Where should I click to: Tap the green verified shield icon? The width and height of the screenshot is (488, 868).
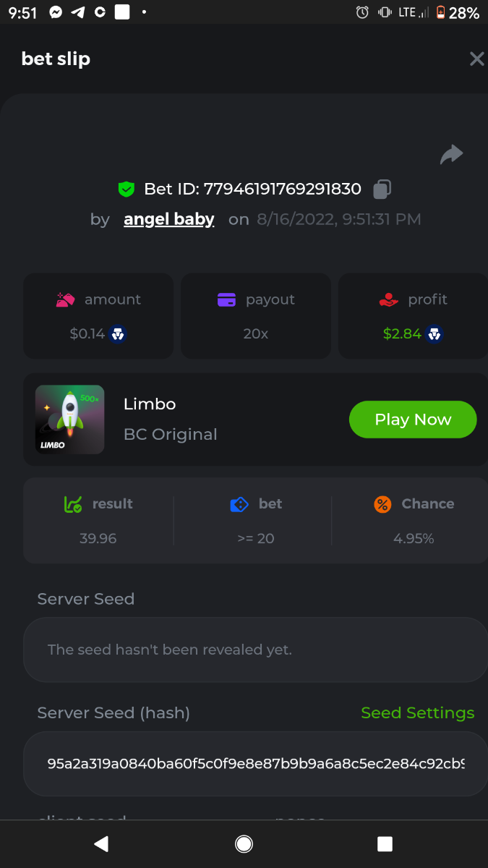tap(127, 190)
